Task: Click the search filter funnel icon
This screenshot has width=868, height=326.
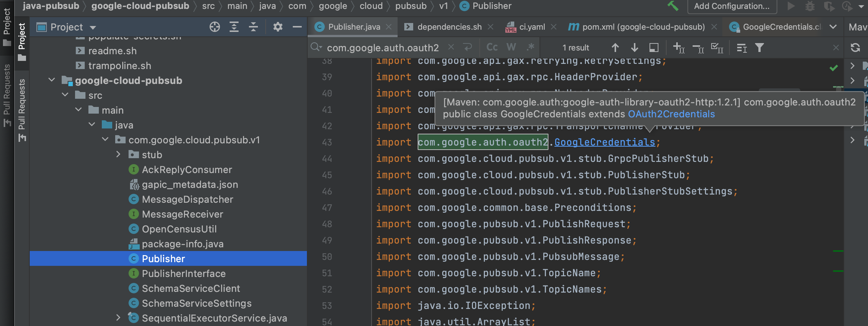Action: pos(759,48)
